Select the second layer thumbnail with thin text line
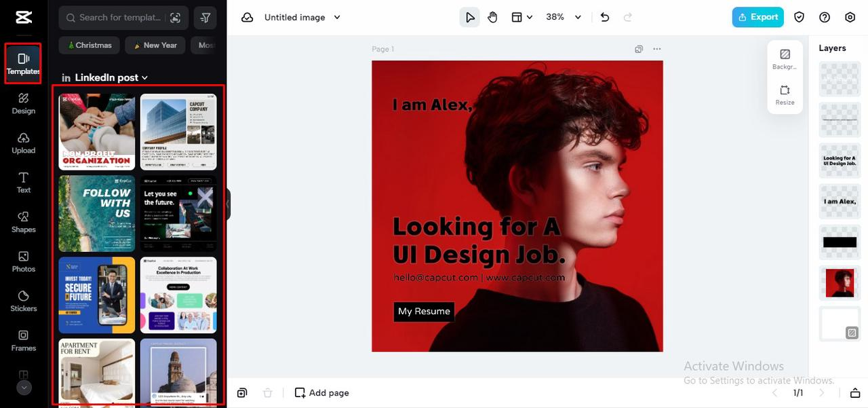The image size is (868, 408). (x=840, y=120)
